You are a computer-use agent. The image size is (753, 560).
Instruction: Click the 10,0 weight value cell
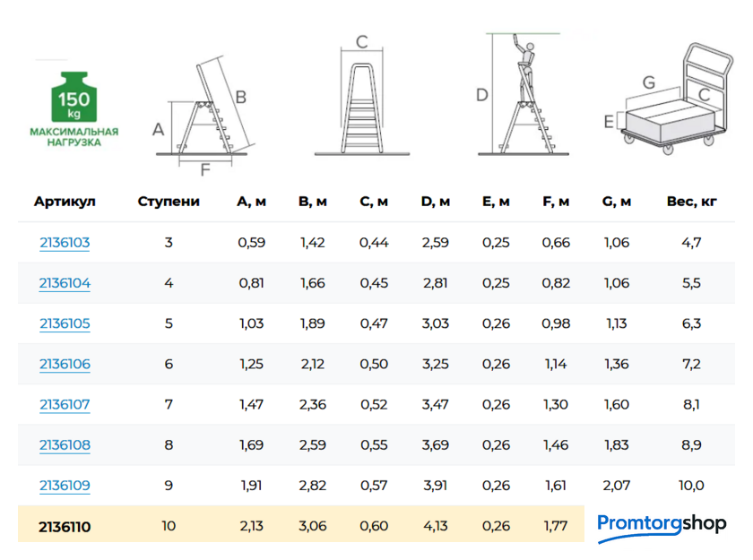(x=691, y=486)
